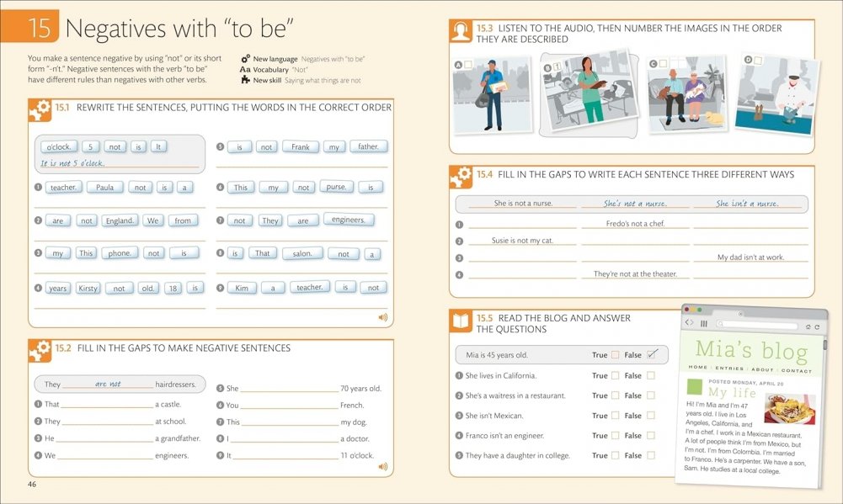Click the speaker icon in exercise 15.2
The width and height of the screenshot is (843, 504).
coord(382,465)
